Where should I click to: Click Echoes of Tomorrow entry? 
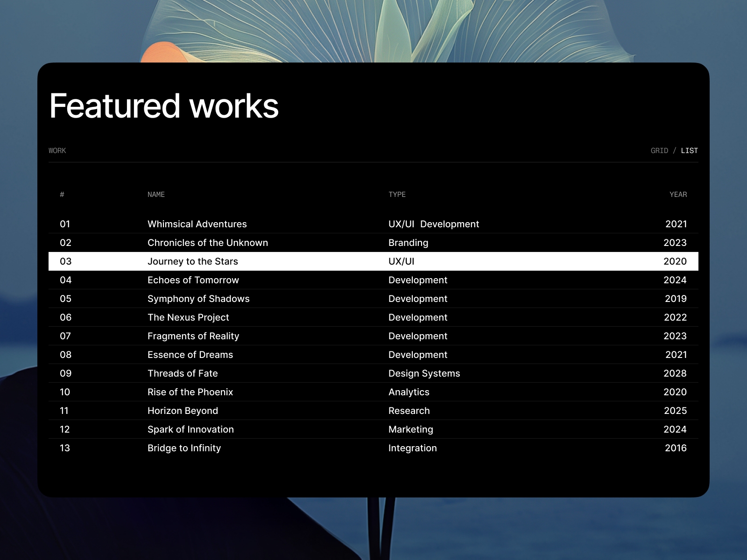pos(193,280)
